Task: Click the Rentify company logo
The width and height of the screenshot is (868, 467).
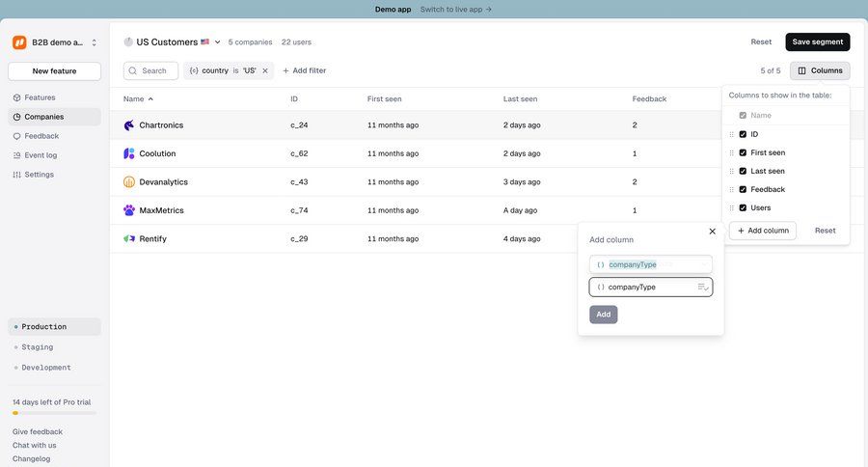Action: coord(129,238)
